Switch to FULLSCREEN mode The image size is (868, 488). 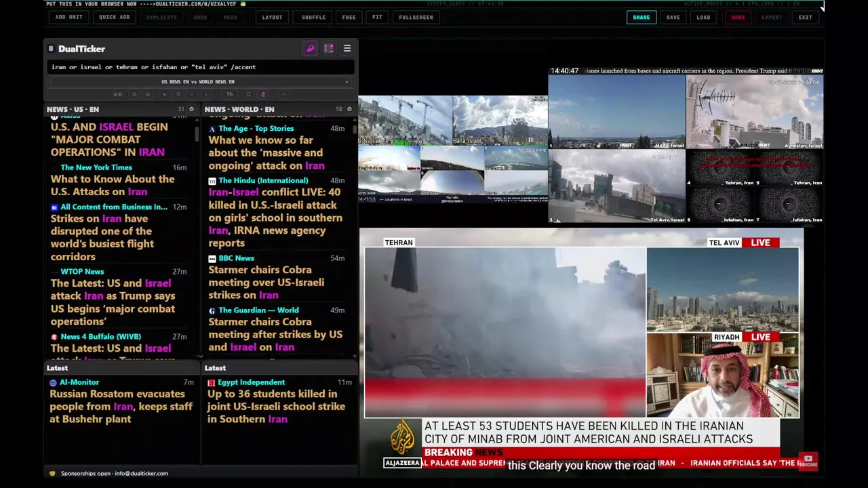pyautogui.click(x=416, y=17)
